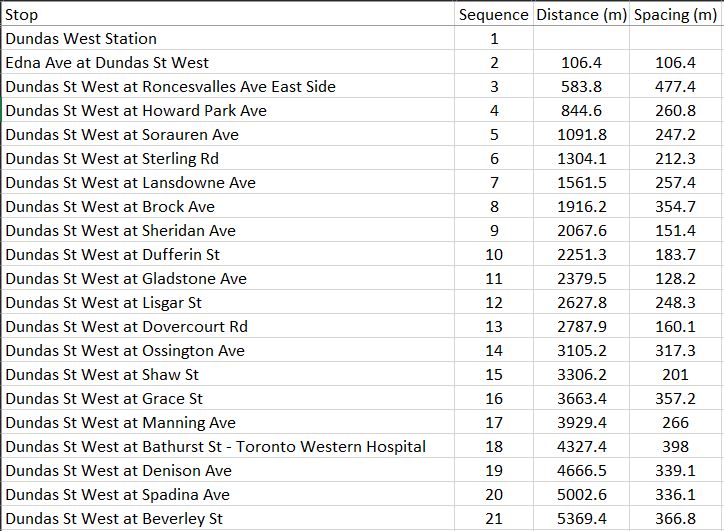Select the Spacing (m) header cell
This screenshot has height=531, width=724.
(675, 15)
